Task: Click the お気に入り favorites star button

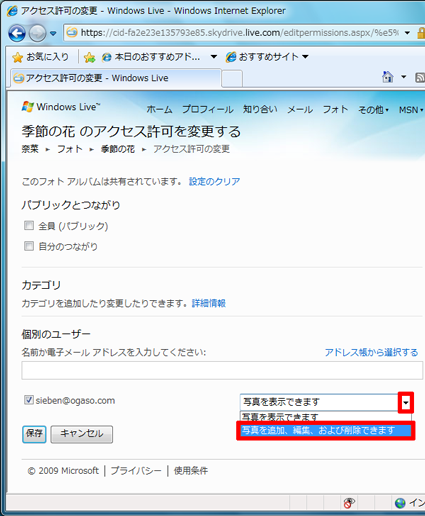Action: coord(40,57)
